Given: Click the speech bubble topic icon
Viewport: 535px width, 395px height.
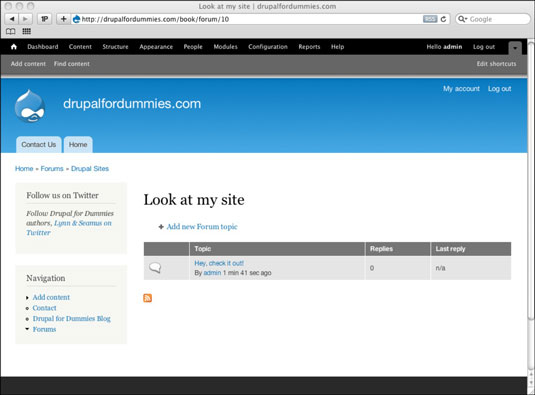Looking at the screenshot, I should coord(155,268).
